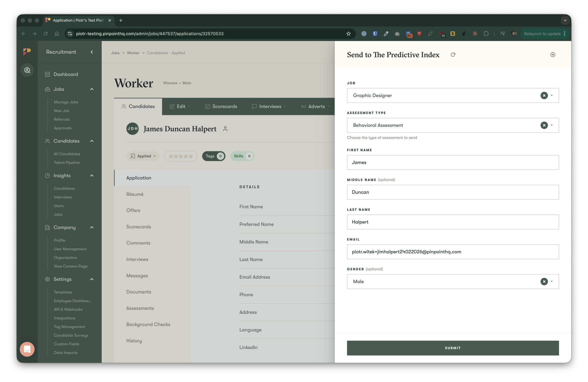The image size is (588, 382).
Task: Clear the Behavioral Assessment selection
Action: click(544, 125)
